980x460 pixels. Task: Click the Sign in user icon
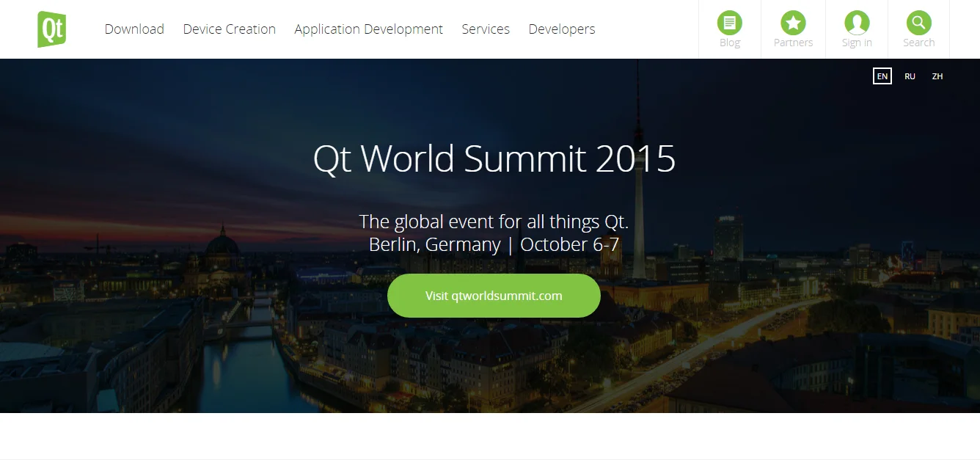pos(857,23)
